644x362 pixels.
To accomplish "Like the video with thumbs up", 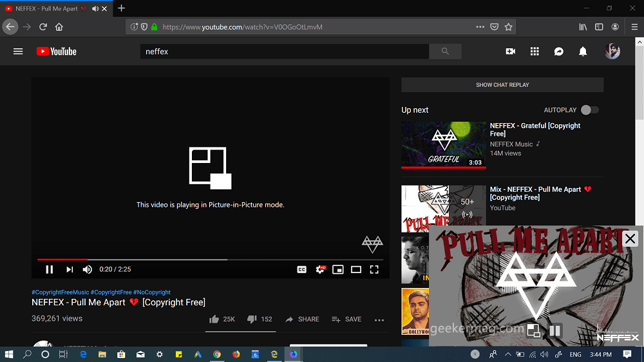I will point(222,319).
